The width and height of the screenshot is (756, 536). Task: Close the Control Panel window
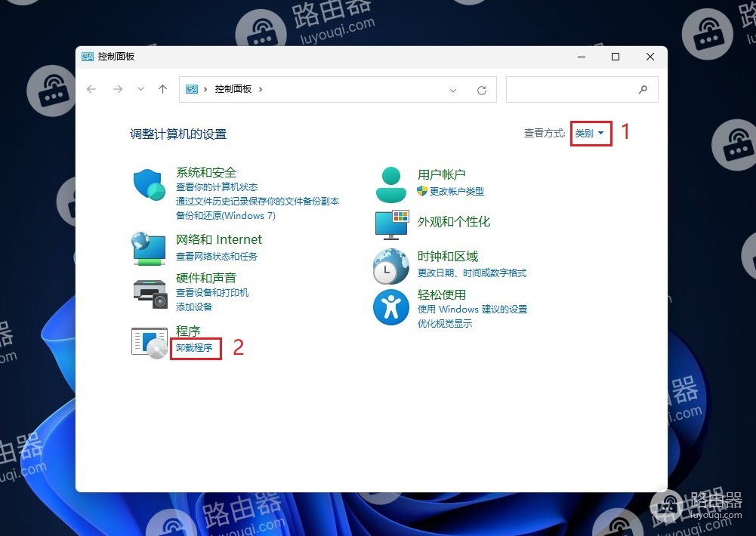coord(650,57)
